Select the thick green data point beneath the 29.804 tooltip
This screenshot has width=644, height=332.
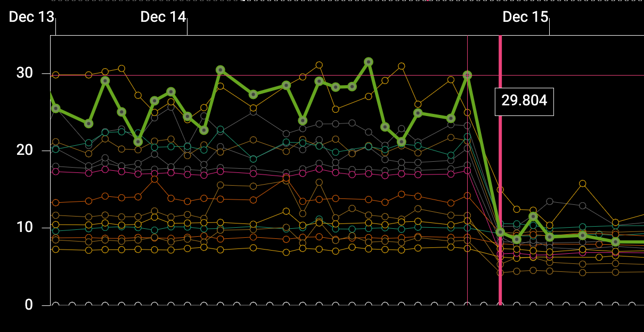point(467,76)
